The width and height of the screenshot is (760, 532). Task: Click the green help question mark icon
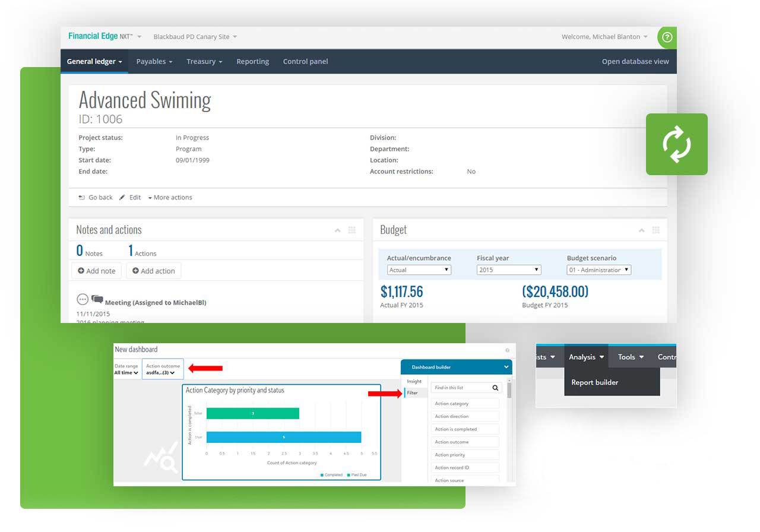click(x=667, y=37)
